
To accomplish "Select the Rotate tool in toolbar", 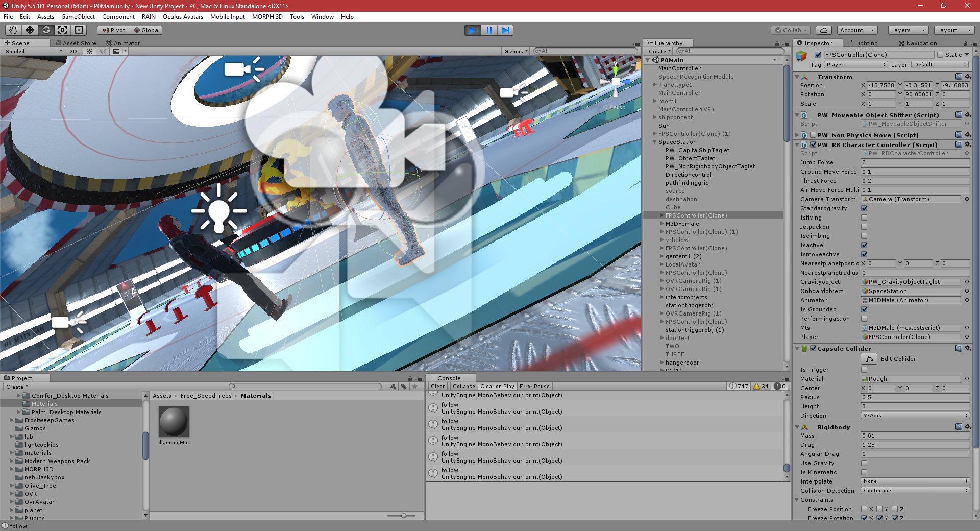I will click(x=46, y=30).
